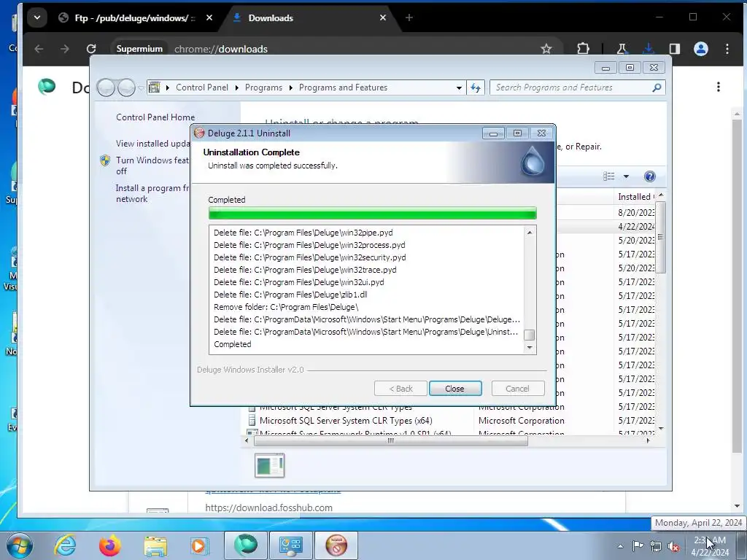
Task: Refresh Programs and Features list
Action: coord(476,87)
